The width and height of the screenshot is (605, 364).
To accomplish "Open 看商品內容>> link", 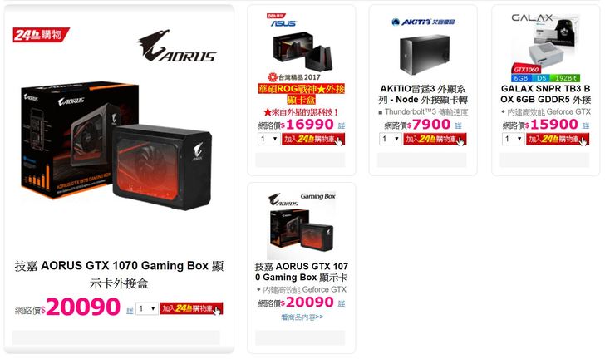I will point(302,317).
